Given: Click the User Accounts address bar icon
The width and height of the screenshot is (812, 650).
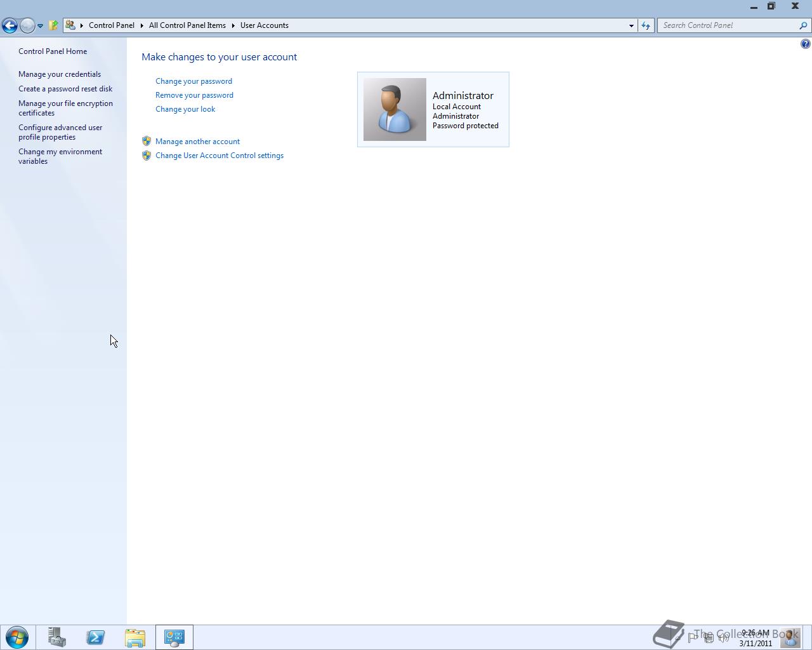Looking at the screenshot, I should coord(70,25).
